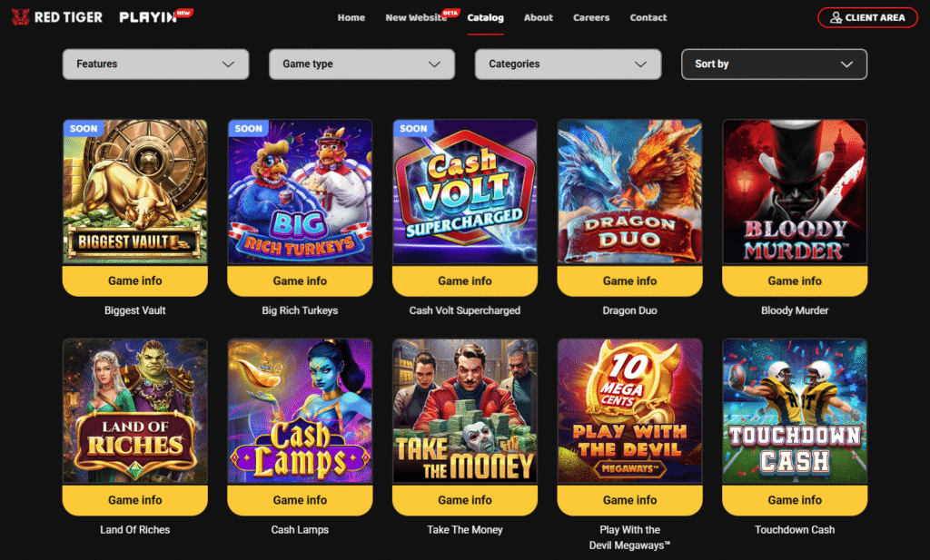This screenshot has height=560, width=930.
Task: View Game info for Cash Volt Supercharged
Action: coord(465,280)
